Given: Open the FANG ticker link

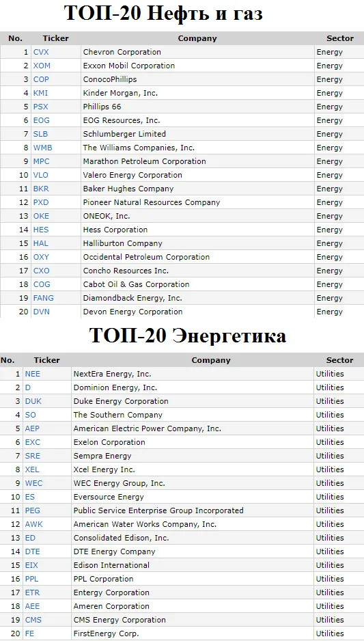Looking at the screenshot, I should tap(43, 298).
